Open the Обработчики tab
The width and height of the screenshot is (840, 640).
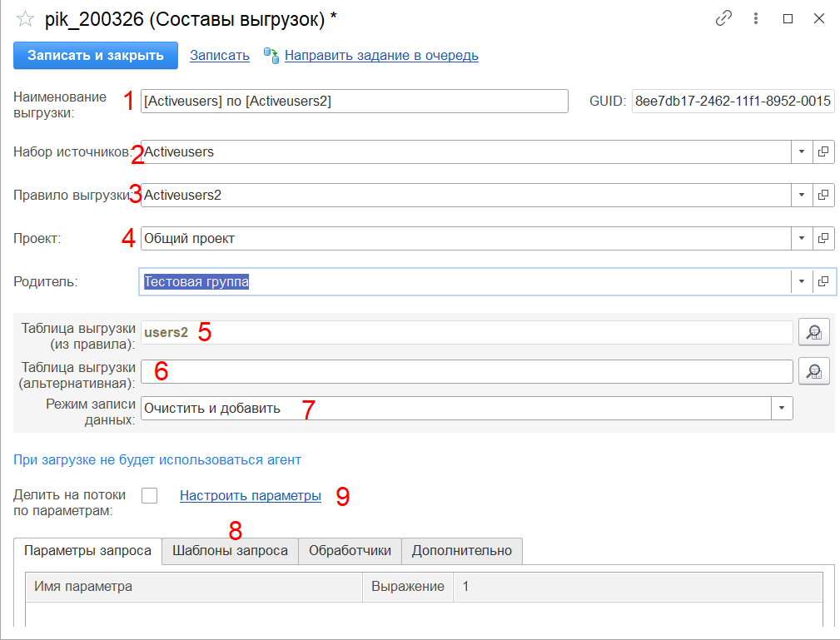[x=350, y=550]
